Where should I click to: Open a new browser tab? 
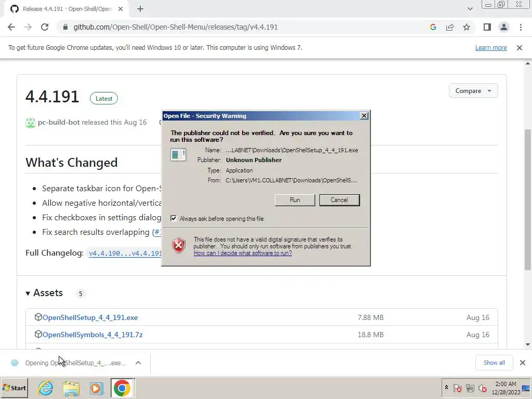[140, 9]
